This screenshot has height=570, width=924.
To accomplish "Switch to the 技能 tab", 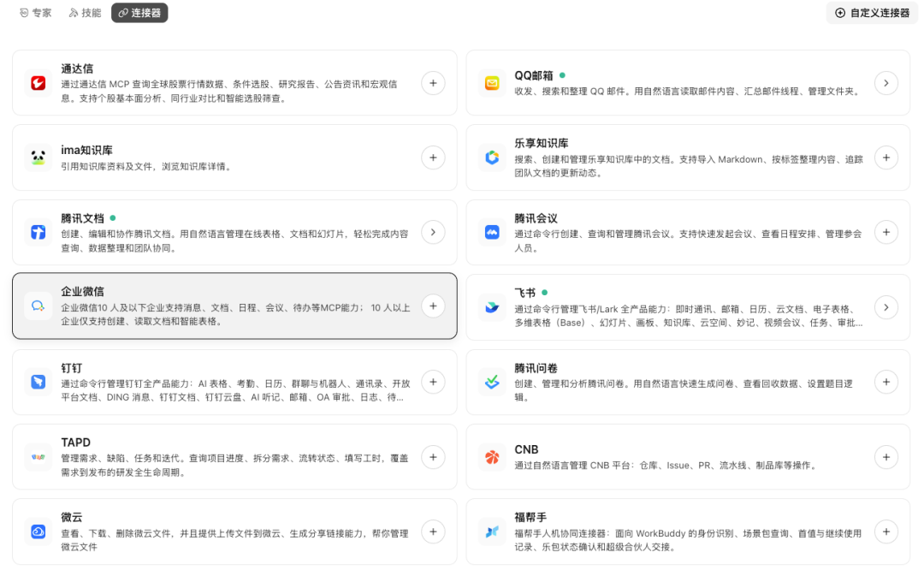I will (85, 13).
